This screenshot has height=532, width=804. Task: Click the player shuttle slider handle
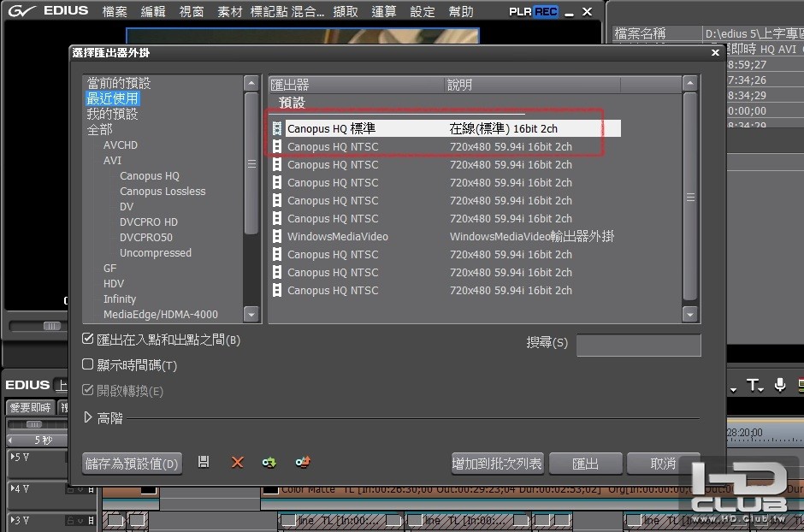pyautogui.click(x=52, y=326)
